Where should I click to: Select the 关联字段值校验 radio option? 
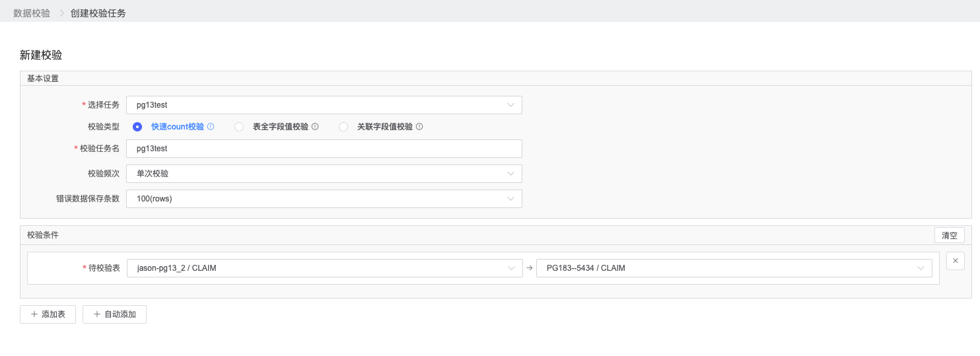[x=343, y=127]
